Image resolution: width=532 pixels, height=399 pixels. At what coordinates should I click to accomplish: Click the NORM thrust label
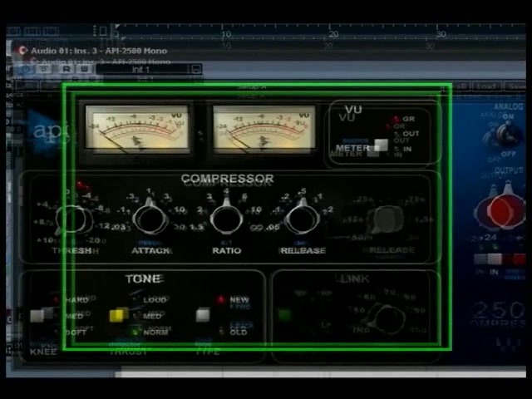(x=155, y=332)
